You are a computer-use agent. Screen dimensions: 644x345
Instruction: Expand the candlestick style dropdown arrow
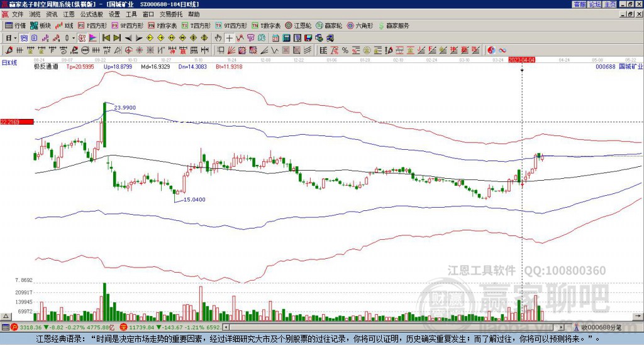click(x=74, y=38)
